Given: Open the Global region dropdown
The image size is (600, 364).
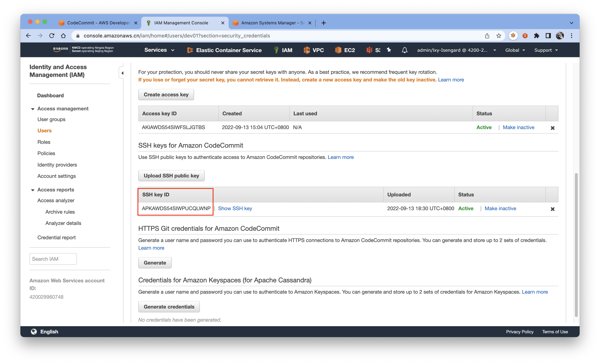Looking at the screenshot, I should [515, 50].
